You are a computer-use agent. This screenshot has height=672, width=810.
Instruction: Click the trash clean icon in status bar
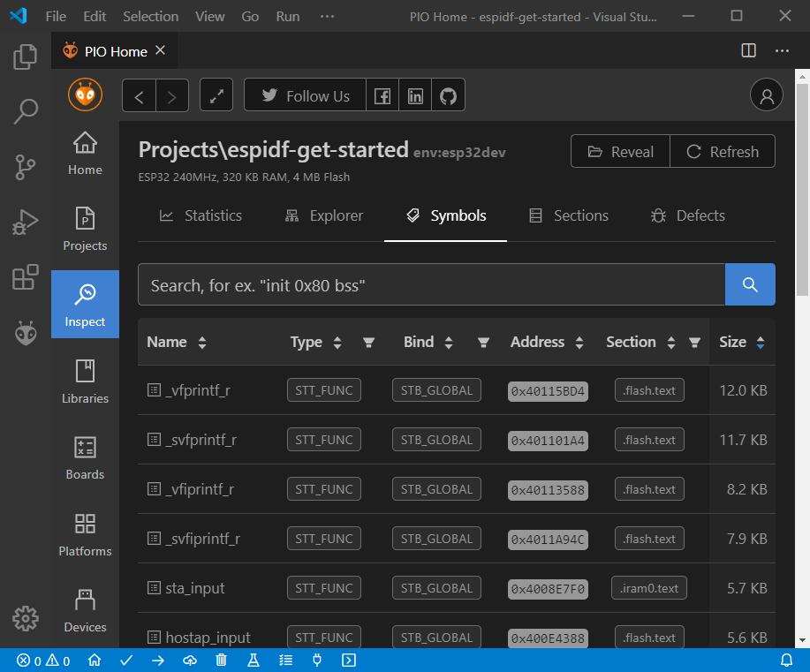pos(221,661)
